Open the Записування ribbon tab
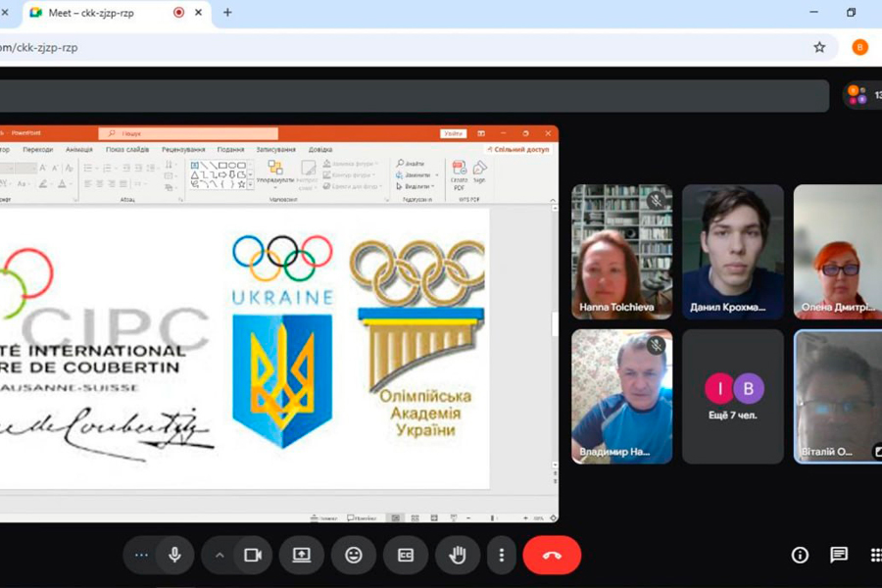 (275, 150)
